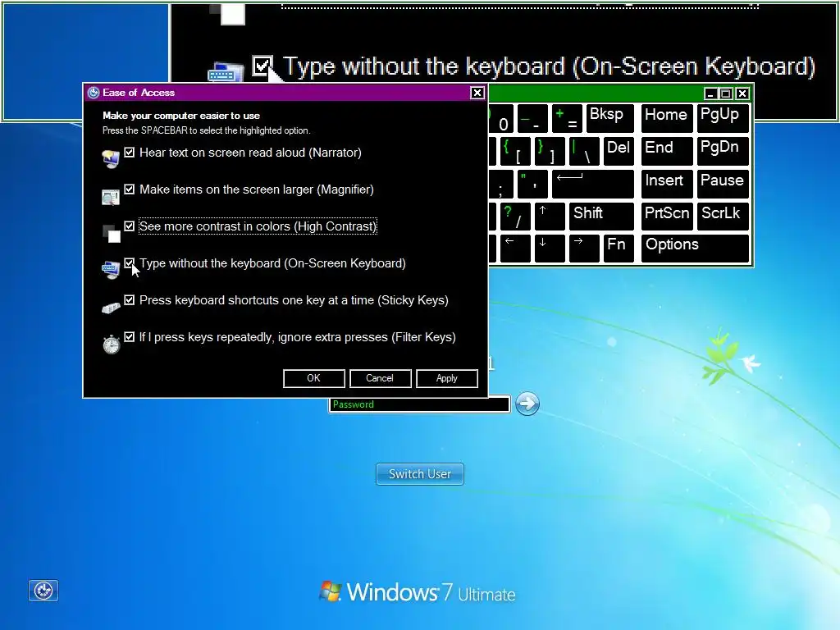Click the High Contrast squares icon
Screen dimensions: 840x630
112,234
